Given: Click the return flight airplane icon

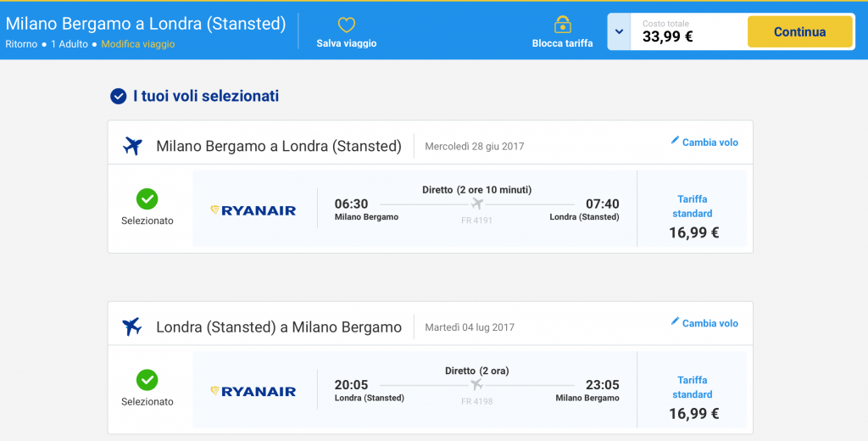Looking at the screenshot, I should tap(132, 327).
